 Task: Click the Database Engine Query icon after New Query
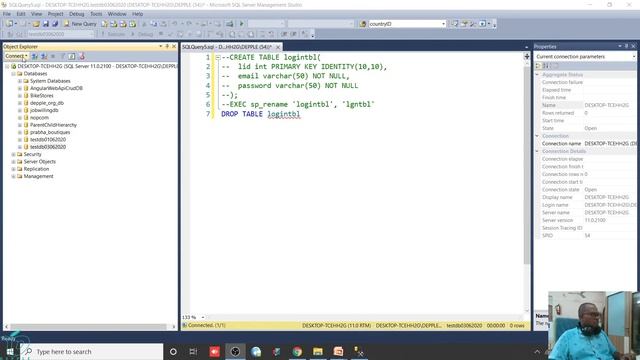tap(105, 24)
